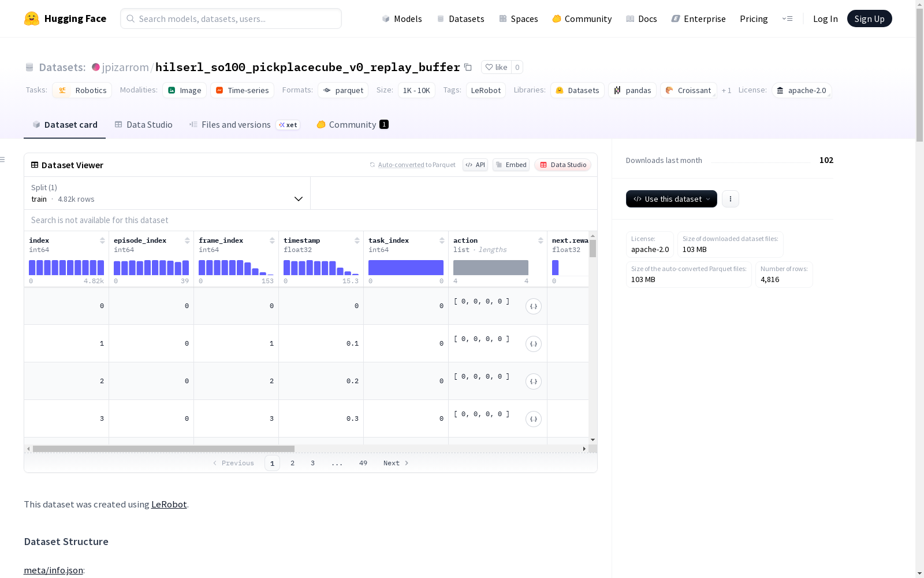Go to the Pricing page
This screenshot has height=578, width=924.
[x=754, y=18]
